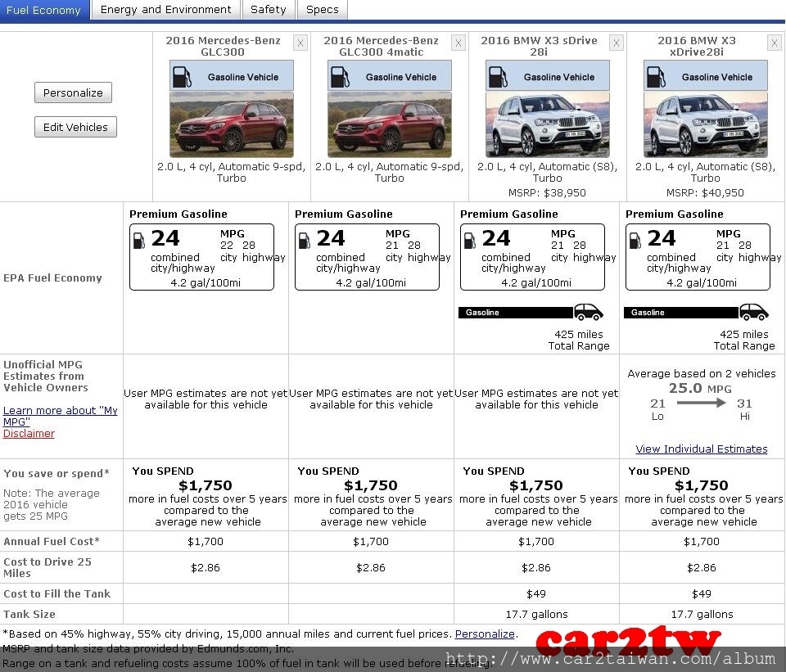Click the You save or spend row label
The width and height of the screenshot is (786, 672).
pyautogui.click(x=56, y=474)
